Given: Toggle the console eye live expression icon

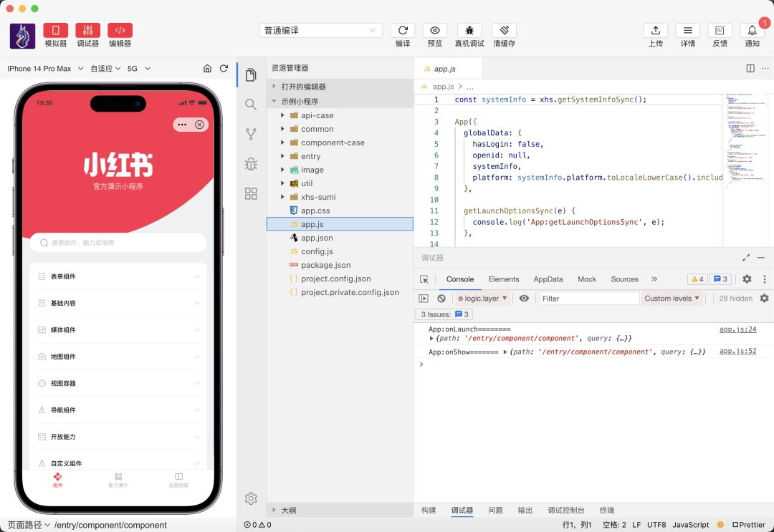Looking at the screenshot, I should click(525, 299).
